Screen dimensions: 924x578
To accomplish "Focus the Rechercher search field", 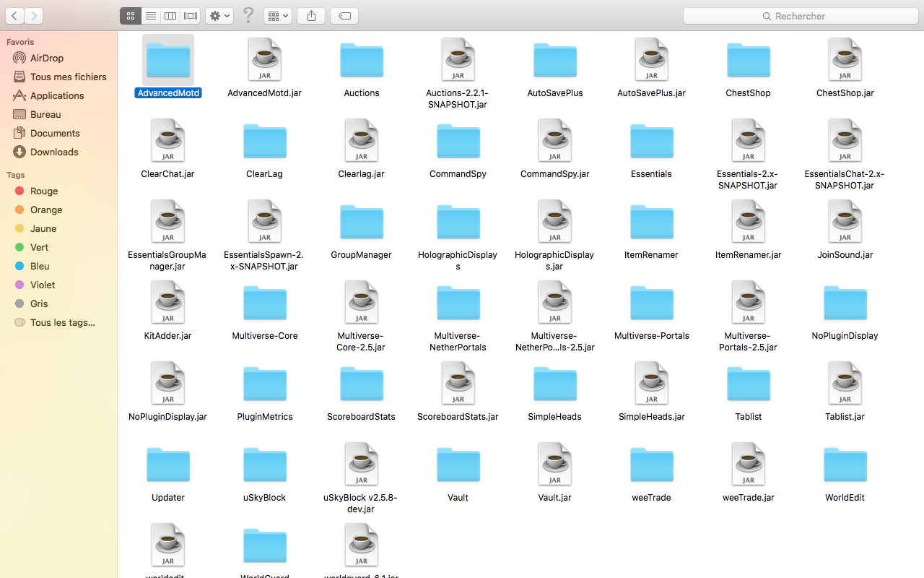I will pos(800,16).
